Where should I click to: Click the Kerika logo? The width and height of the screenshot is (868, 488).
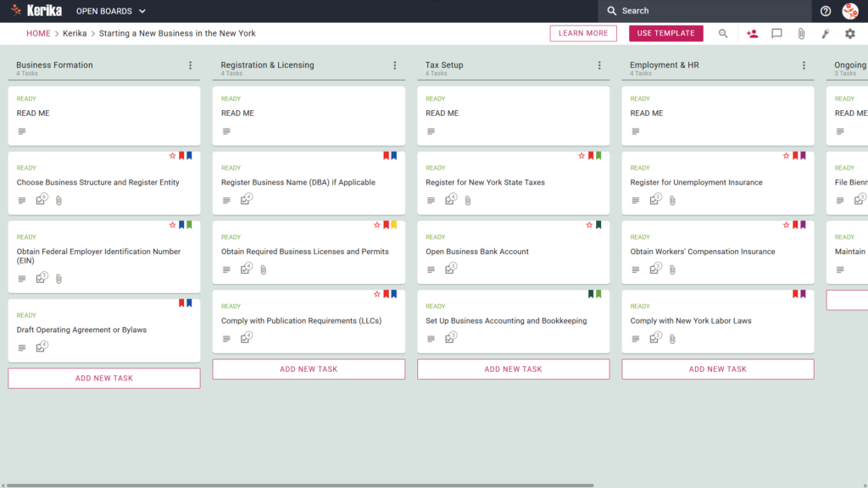tap(36, 10)
